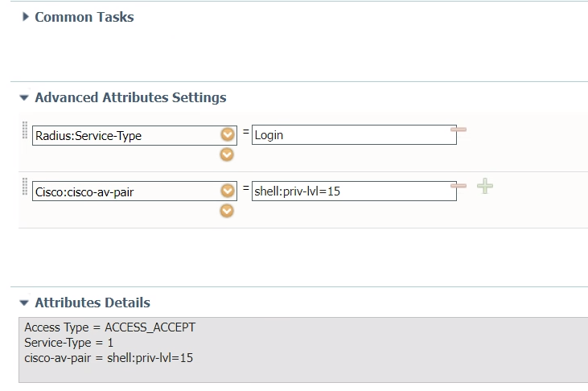Click the shell:priv-lvl=15 value field

353,191
